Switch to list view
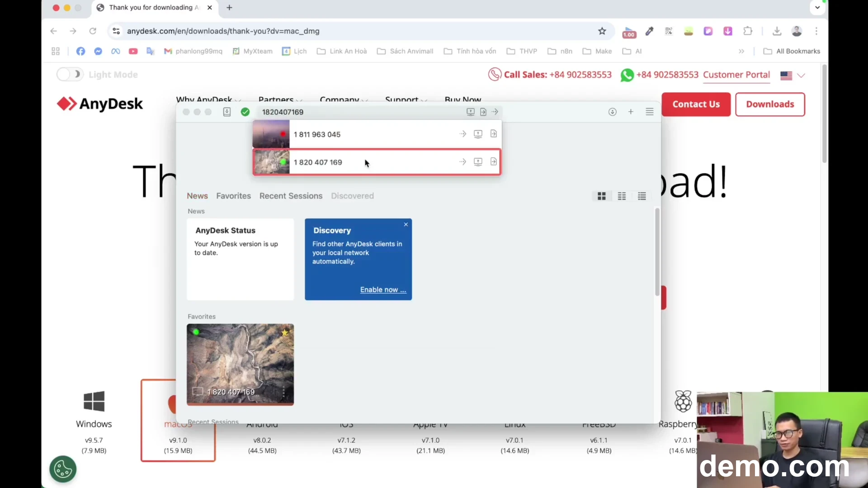 [x=642, y=196]
